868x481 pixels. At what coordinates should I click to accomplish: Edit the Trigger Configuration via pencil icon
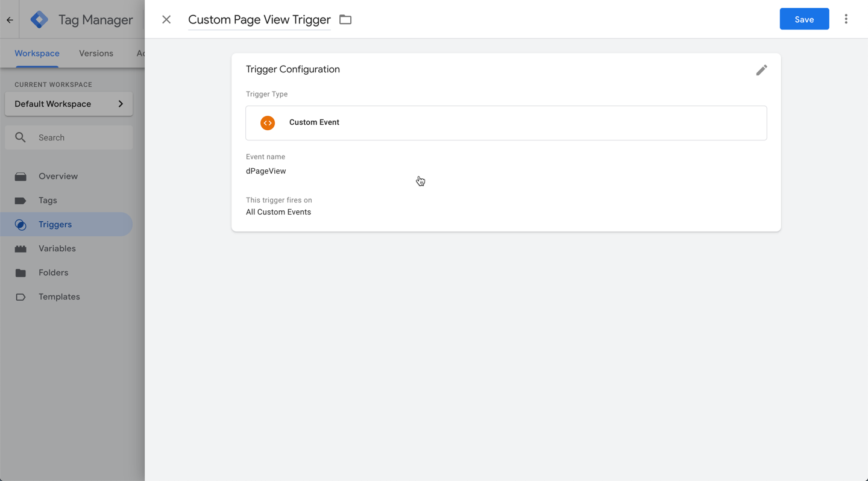point(761,70)
